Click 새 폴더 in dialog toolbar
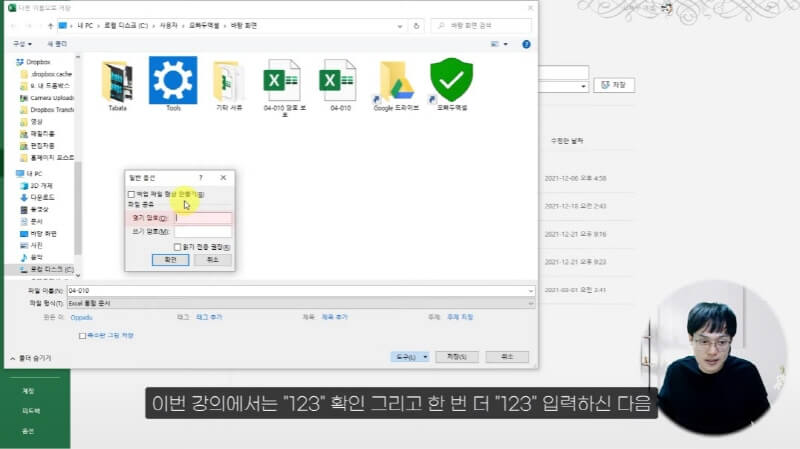Image resolution: width=800 pixels, height=449 pixels. click(x=57, y=44)
